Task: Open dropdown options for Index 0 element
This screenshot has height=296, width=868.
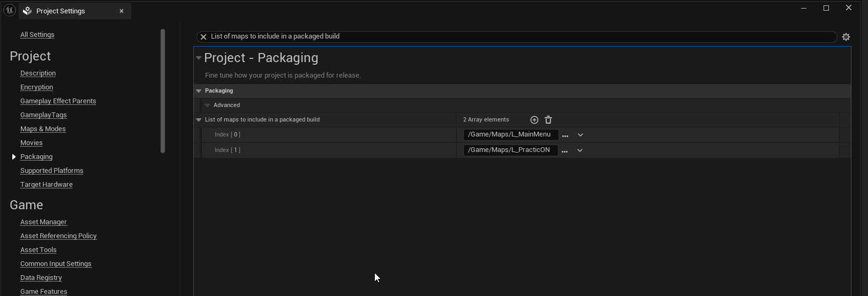Action: pos(580,135)
